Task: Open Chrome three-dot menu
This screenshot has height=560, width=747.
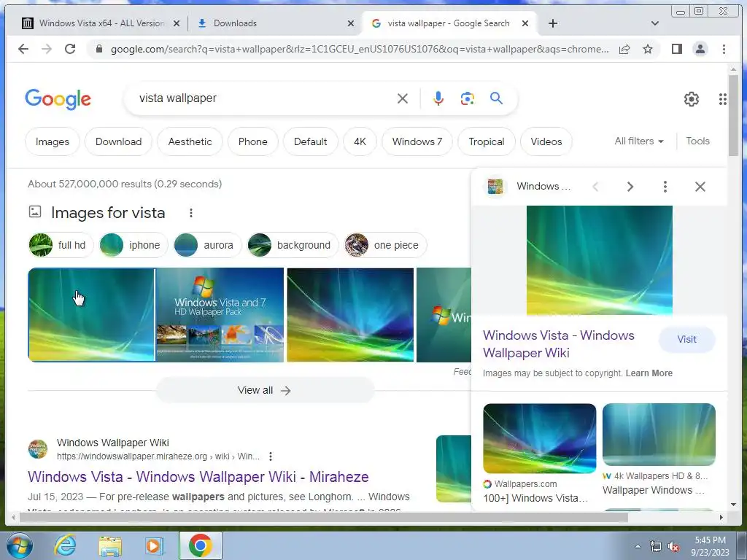Action: [724, 49]
